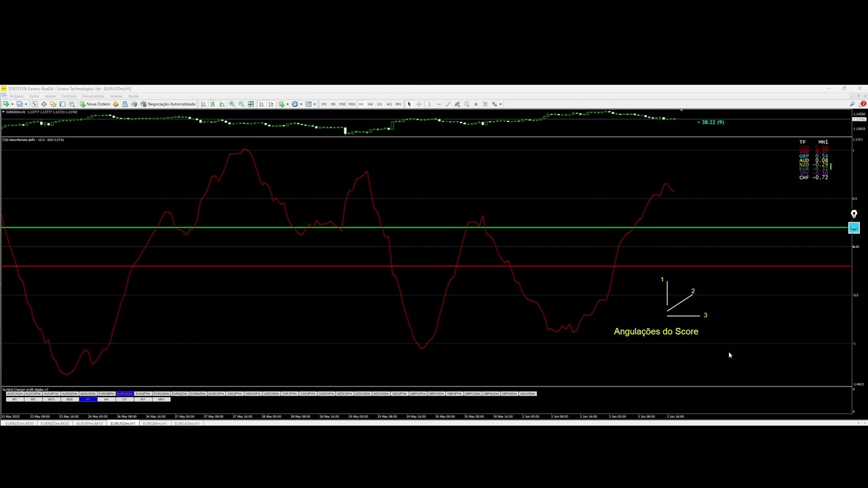The height and width of the screenshot is (488, 868).
Task: Select the H4 timeframe in the toolbar
Action: (370, 104)
